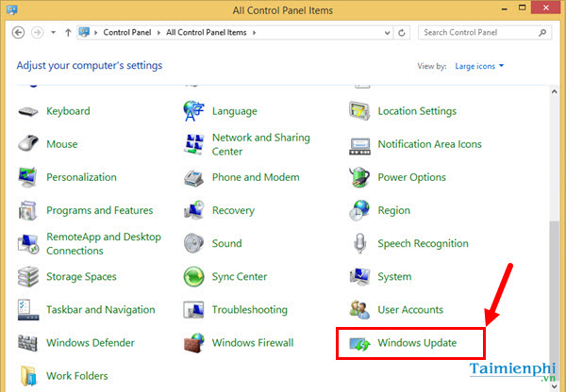Expand the chevron after All Control Panel Items

[254, 33]
